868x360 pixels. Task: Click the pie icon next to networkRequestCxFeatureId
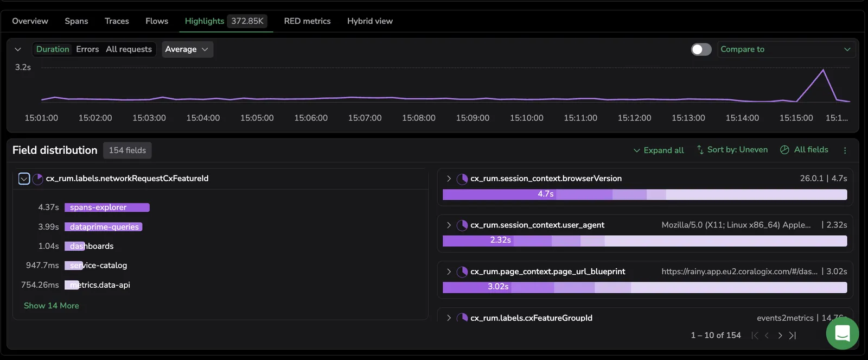pos(37,179)
